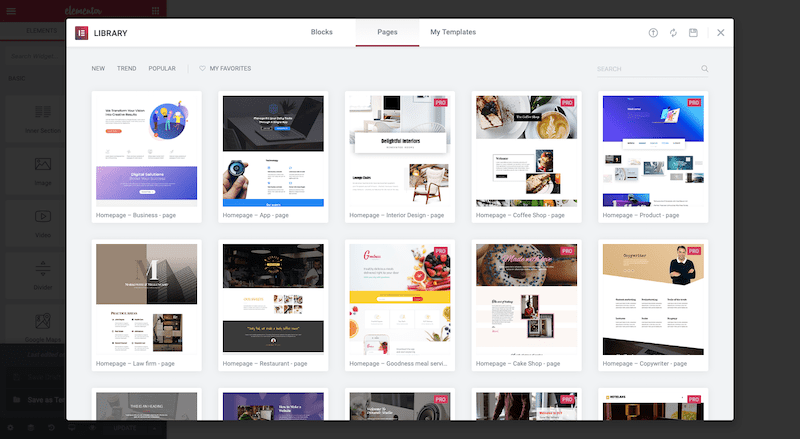The height and width of the screenshot is (439, 800).
Task: Open the Homepage – Coffee Shop template
Action: [527, 157]
